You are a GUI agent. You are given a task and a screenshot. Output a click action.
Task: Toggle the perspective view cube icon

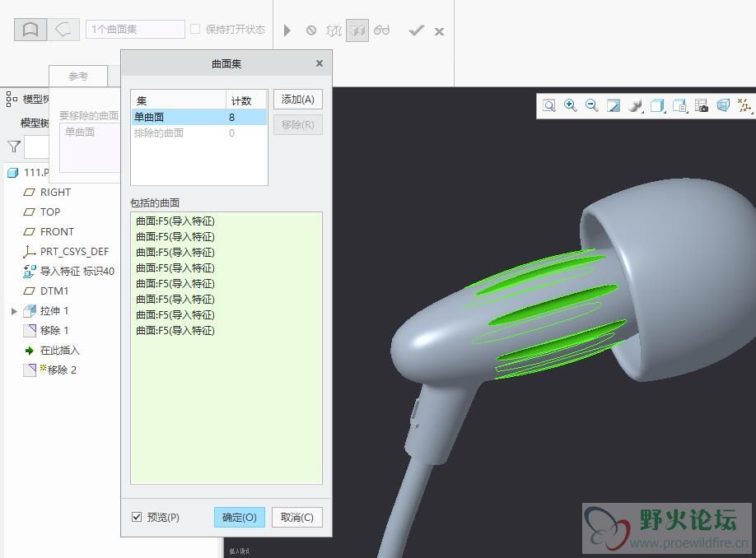coord(723,105)
